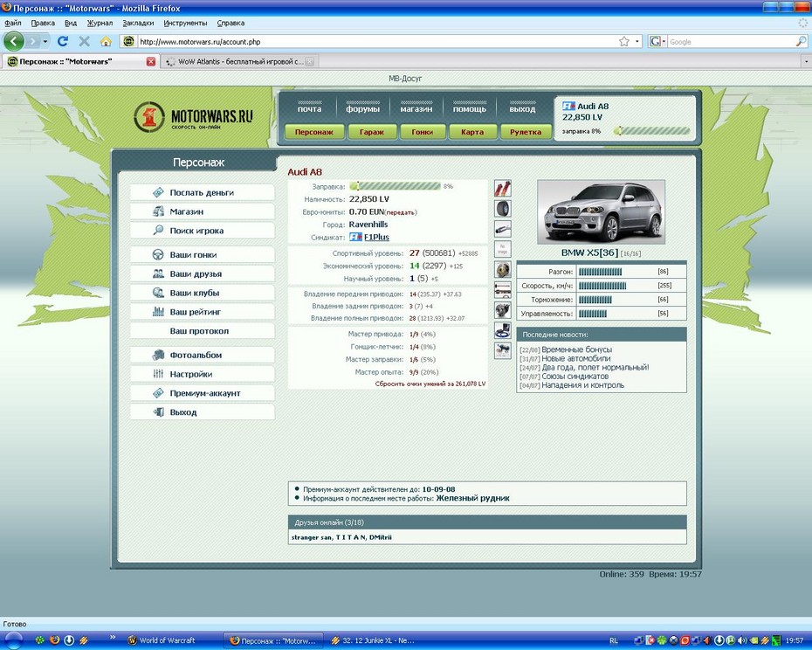The image size is (812, 650).
Task: Click the Ваши гонки steering wheel icon
Action: [x=158, y=254]
